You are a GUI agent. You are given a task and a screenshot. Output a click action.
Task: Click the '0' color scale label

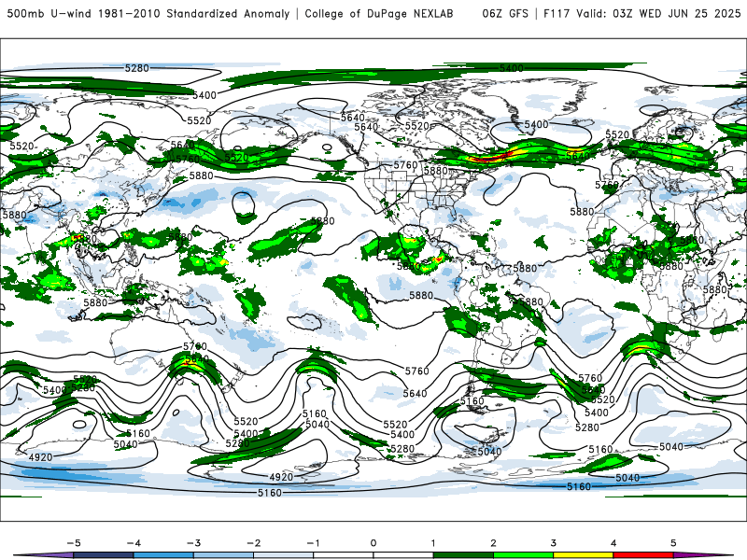373,543
